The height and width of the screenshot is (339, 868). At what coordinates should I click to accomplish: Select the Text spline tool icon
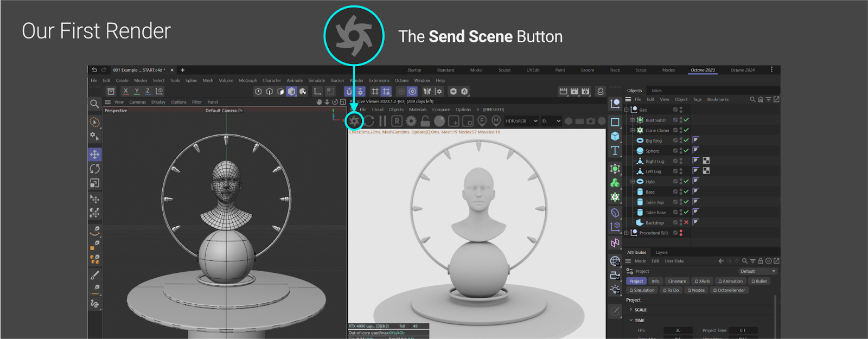pos(615,150)
